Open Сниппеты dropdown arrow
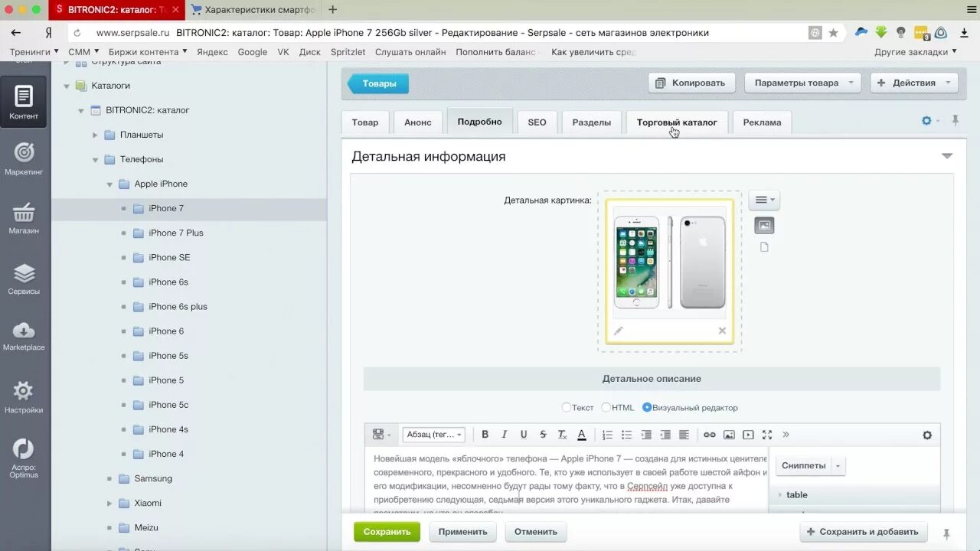The image size is (980, 551). click(x=838, y=465)
